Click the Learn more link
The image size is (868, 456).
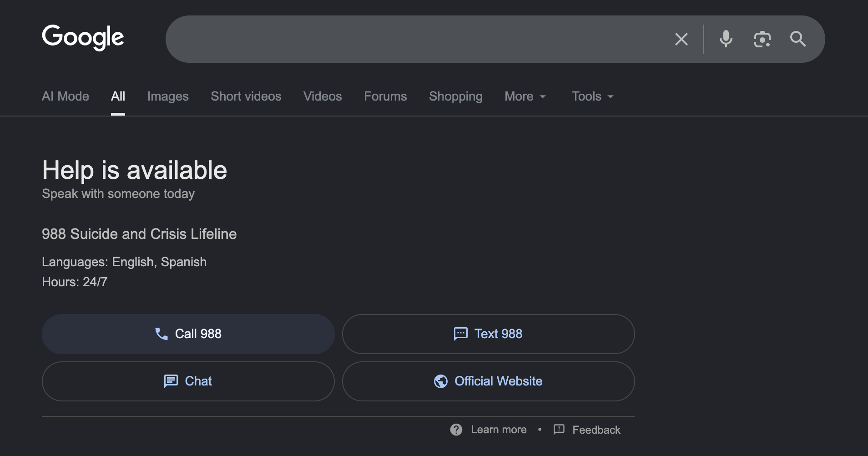tap(499, 430)
